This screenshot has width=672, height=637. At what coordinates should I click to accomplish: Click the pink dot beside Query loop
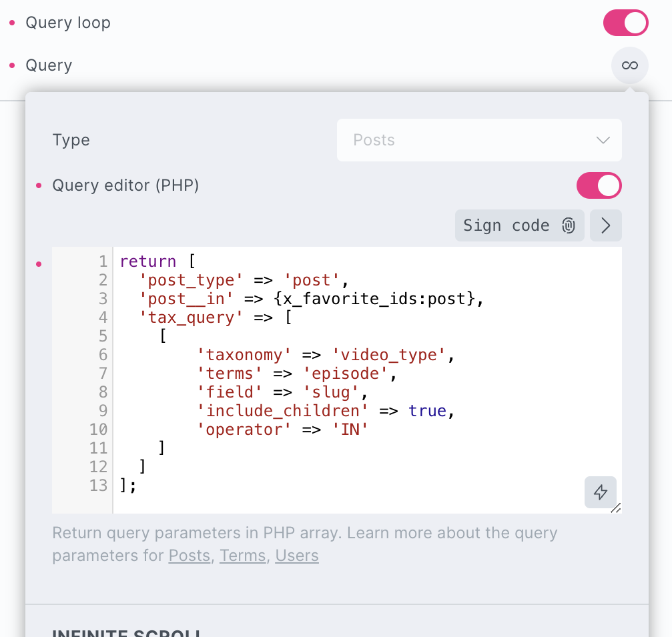tap(11, 23)
